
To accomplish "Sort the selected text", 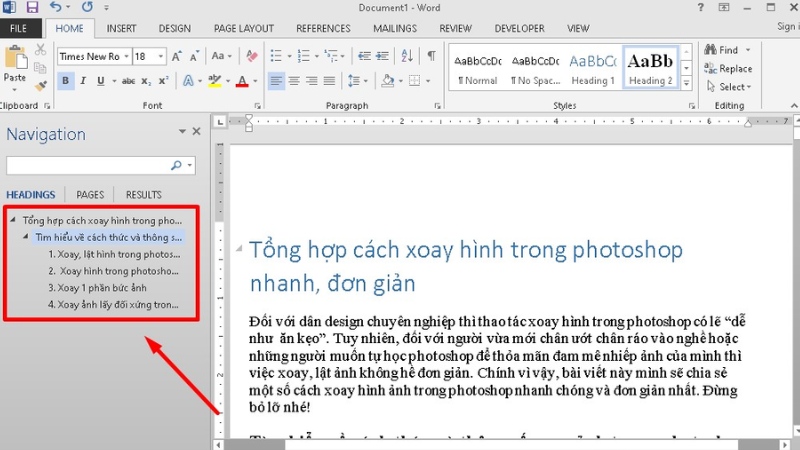I will [x=407, y=56].
